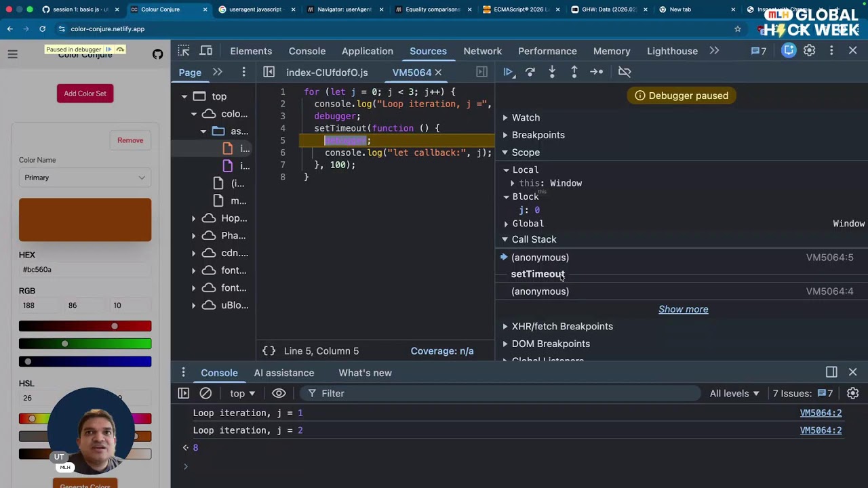Toggle the drawer dock layout icon

click(831, 372)
